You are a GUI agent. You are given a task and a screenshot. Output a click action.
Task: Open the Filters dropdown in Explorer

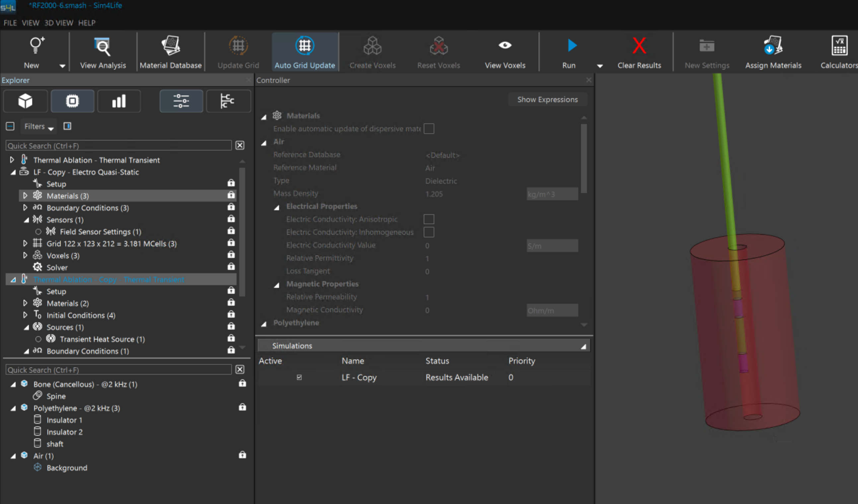pos(38,127)
